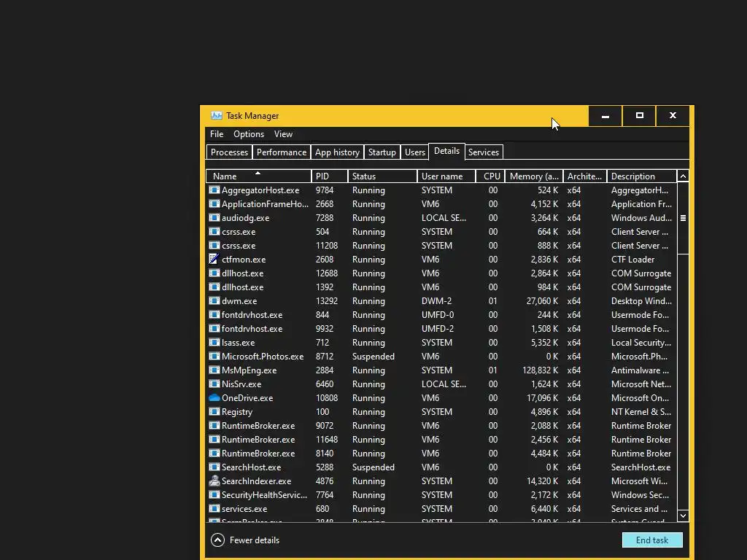
Task: Click the Antimalware description cell
Action: point(640,370)
